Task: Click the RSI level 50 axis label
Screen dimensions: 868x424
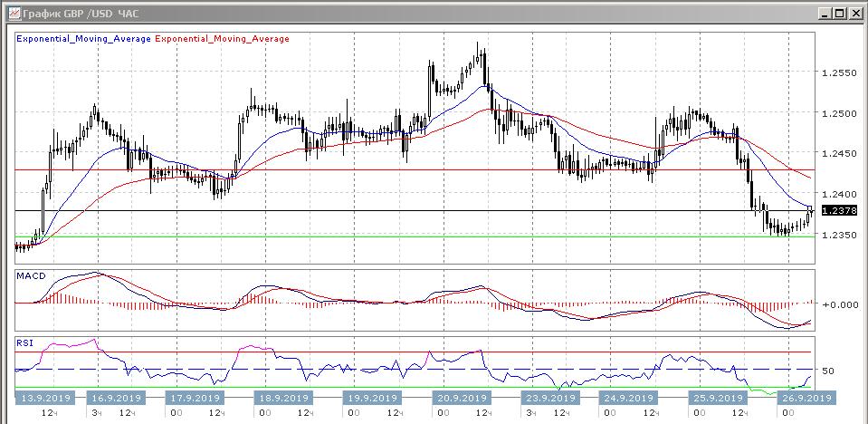Action: (x=826, y=371)
